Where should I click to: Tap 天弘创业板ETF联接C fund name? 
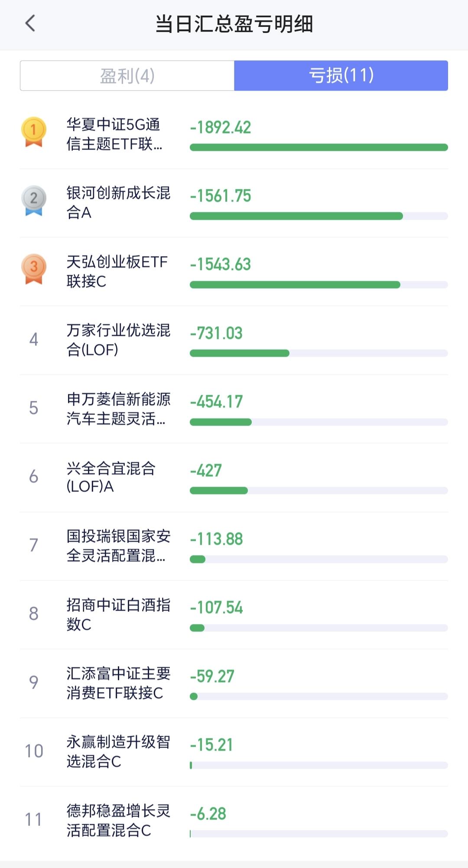pos(117,271)
